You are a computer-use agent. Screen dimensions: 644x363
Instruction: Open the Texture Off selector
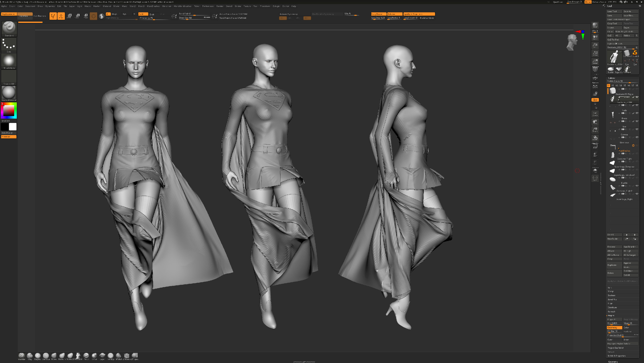(9, 77)
